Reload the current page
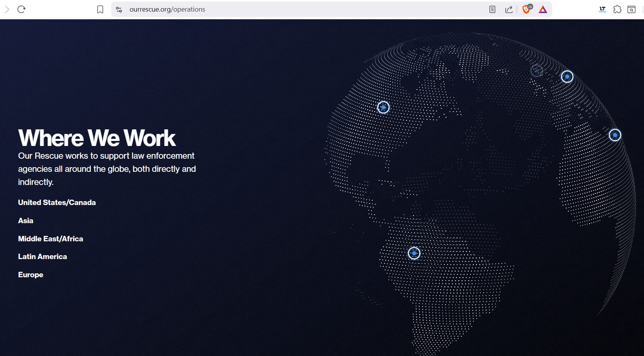Screen dimensions: 644x356 pos(21,9)
